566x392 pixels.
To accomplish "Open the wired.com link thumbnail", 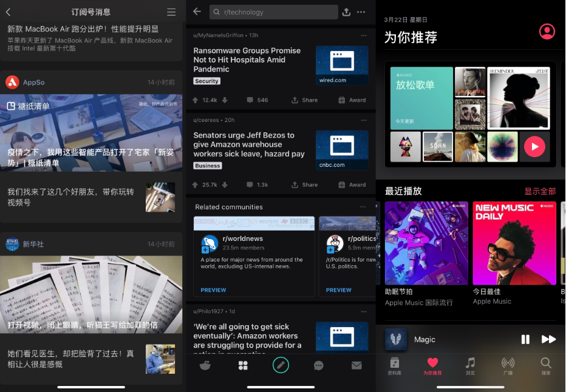I will 342,66.
